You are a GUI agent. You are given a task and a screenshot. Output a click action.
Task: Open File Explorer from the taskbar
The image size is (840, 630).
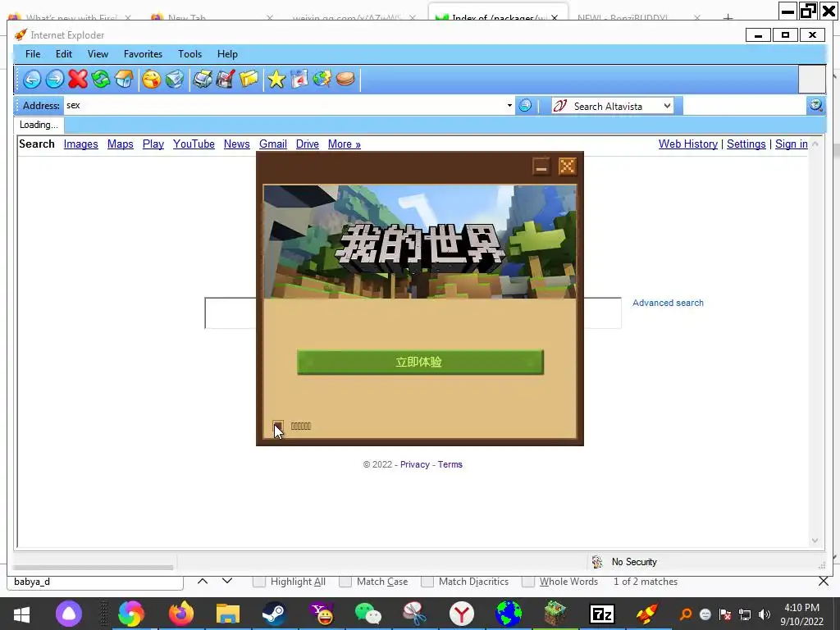[x=228, y=614]
